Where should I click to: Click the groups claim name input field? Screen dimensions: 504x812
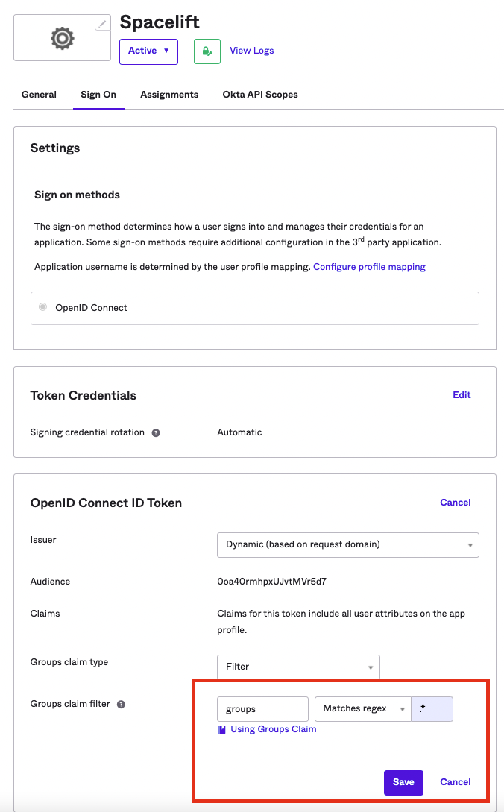coord(262,708)
